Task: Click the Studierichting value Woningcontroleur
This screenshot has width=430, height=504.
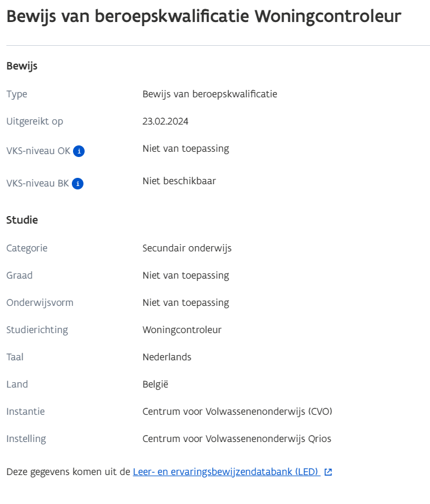Action: coord(182,330)
